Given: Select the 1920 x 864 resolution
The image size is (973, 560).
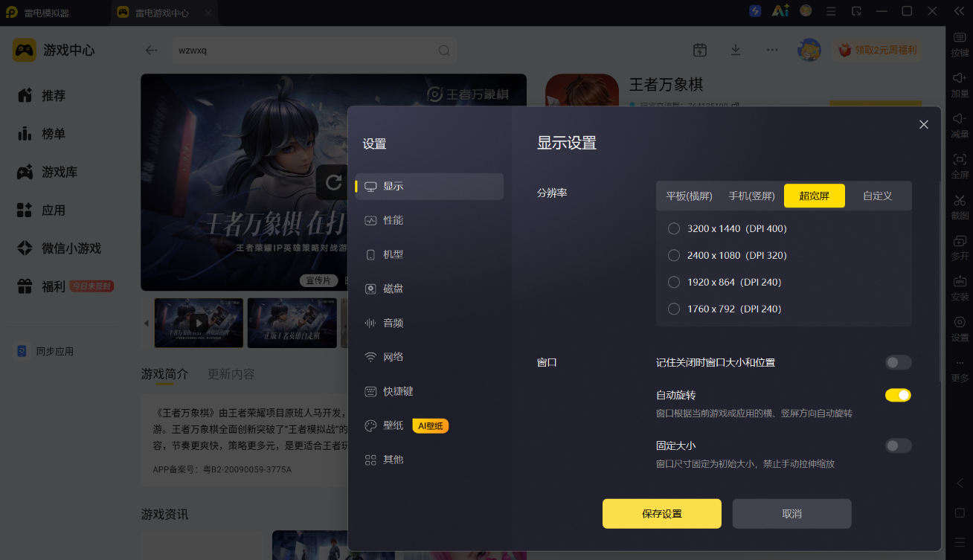Looking at the screenshot, I should coord(674,282).
